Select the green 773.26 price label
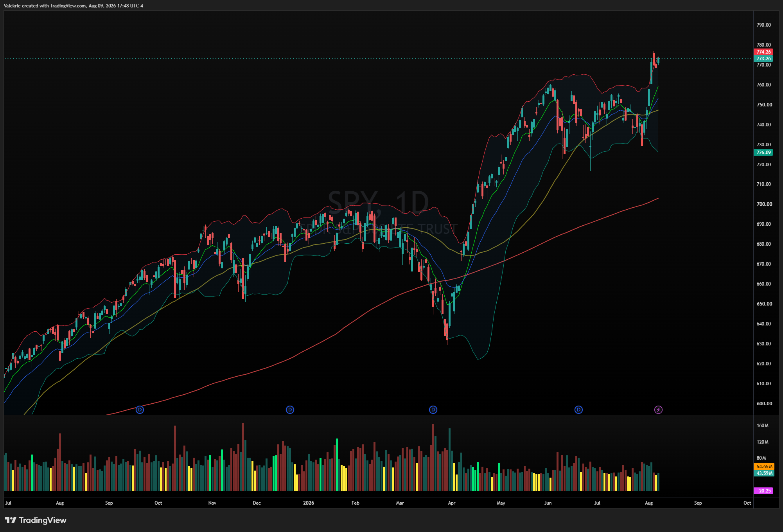The width and height of the screenshot is (783, 532). coord(763,59)
